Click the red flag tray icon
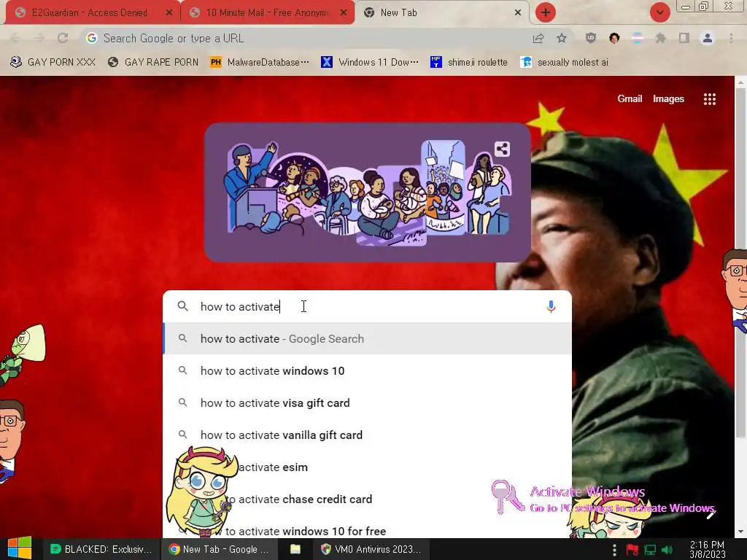747x560 pixels. pyautogui.click(x=632, y=550)
